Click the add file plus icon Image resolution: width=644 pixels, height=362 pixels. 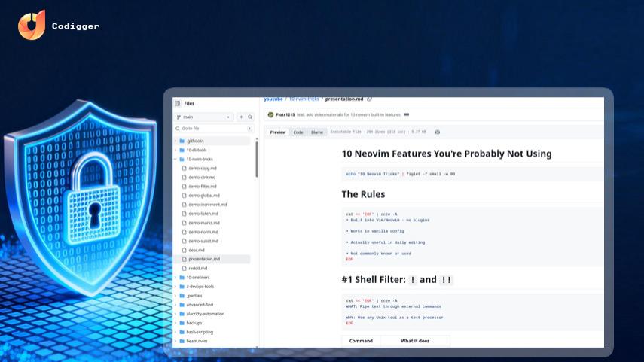[241, 117]
